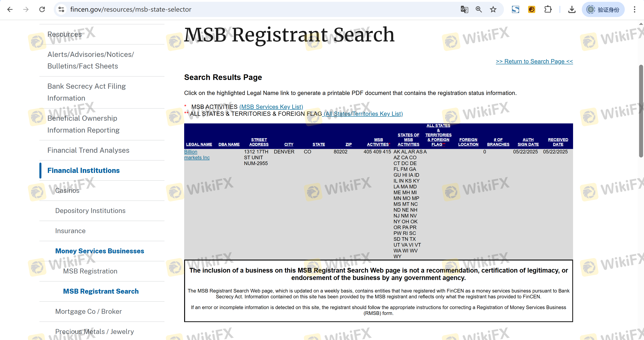Click the profile verify identity button

pos(603,9)
